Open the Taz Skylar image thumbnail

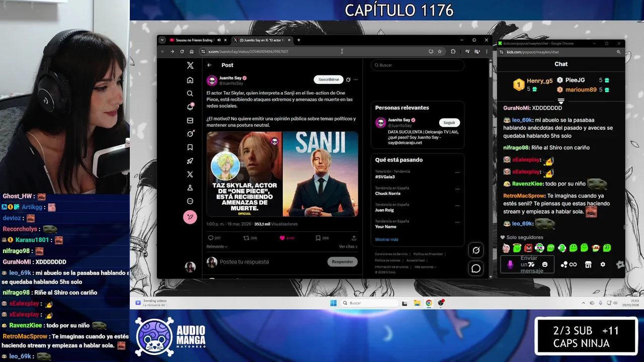244,174
